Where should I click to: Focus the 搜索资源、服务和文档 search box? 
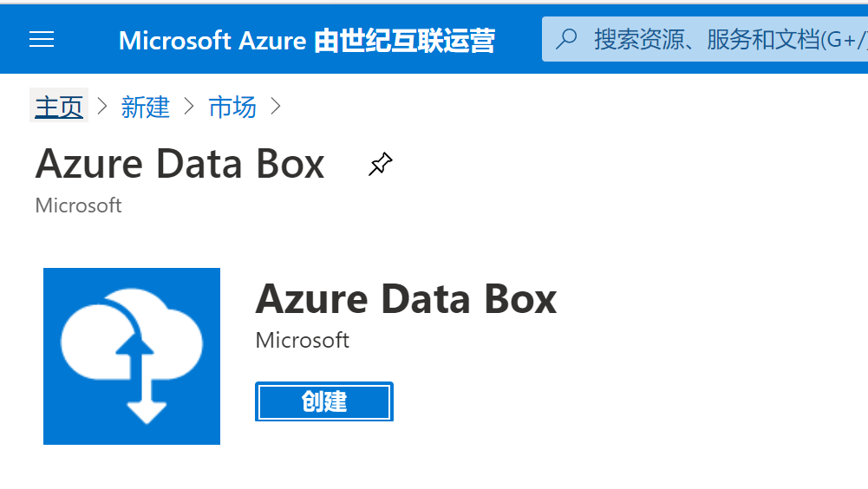[705, 39]
